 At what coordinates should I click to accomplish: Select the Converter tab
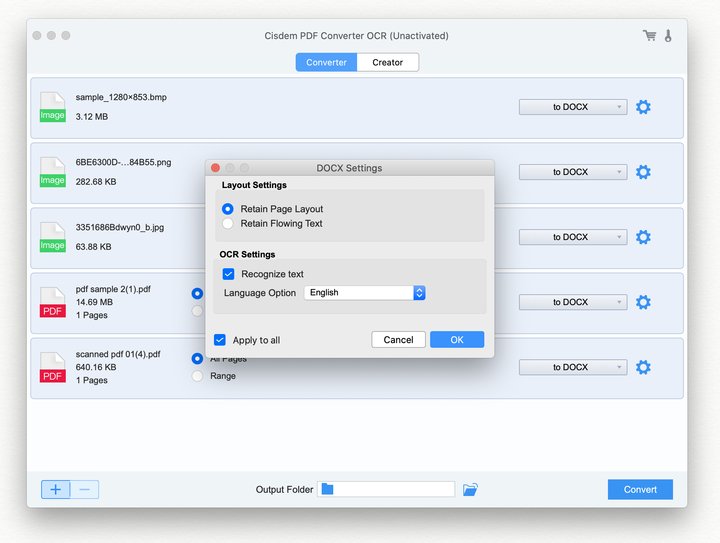click(x=326, y=62)
